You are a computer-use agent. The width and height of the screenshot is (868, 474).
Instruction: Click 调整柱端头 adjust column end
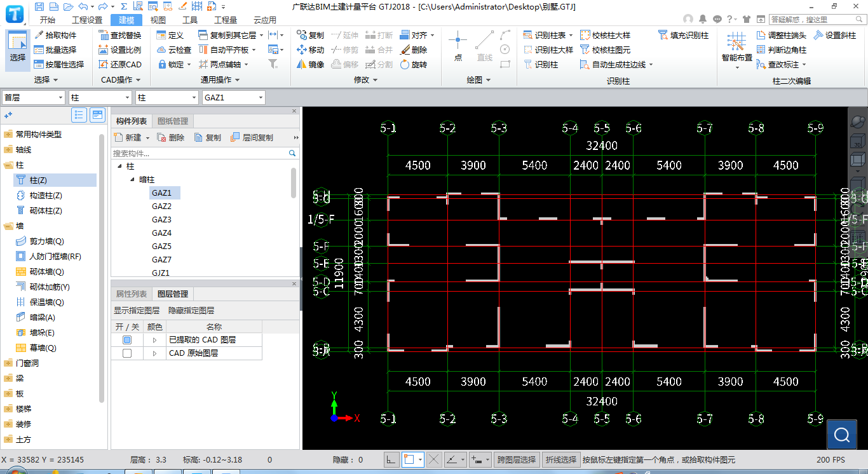782,36
